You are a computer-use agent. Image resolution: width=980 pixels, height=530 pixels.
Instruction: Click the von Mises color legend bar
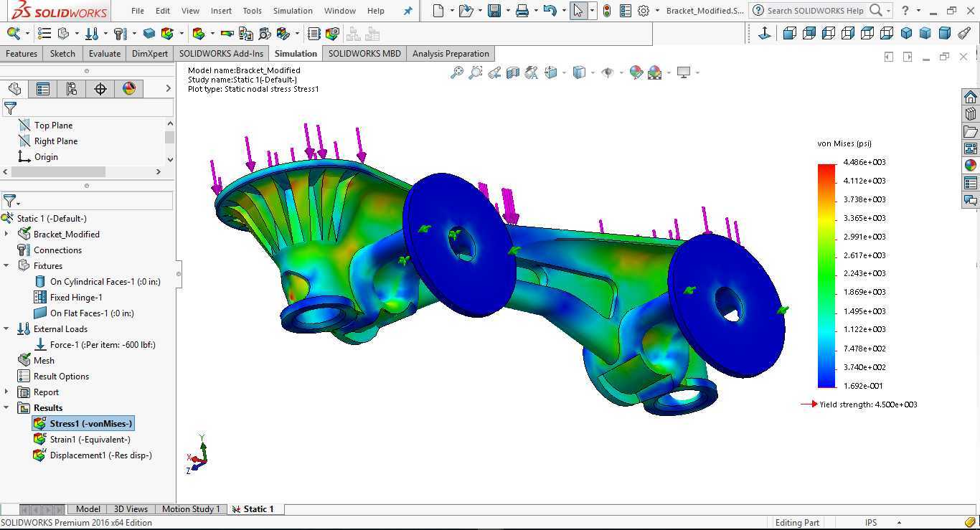click(826, 276)
